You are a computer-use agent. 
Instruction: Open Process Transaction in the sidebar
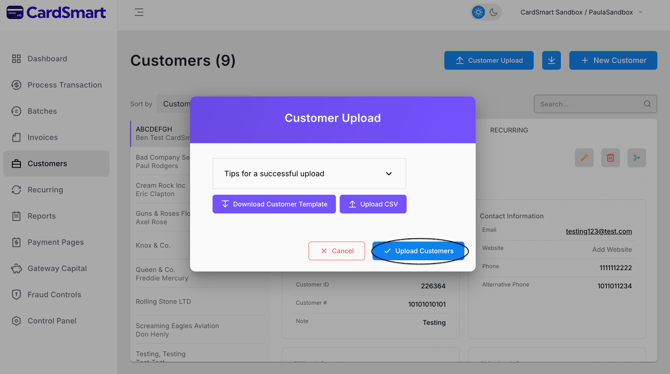point(56,85)
